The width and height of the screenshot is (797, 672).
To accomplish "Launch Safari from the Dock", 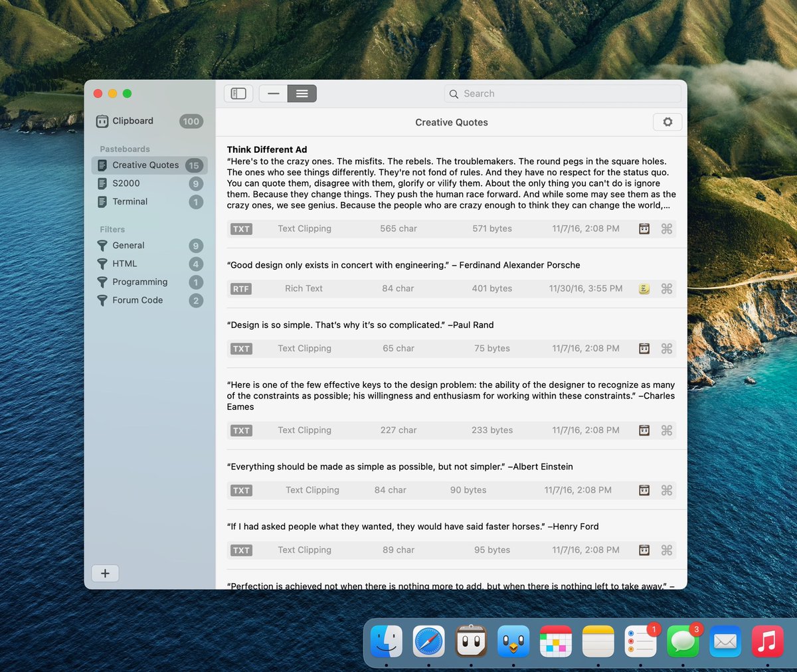I will (x=429, y=641).
